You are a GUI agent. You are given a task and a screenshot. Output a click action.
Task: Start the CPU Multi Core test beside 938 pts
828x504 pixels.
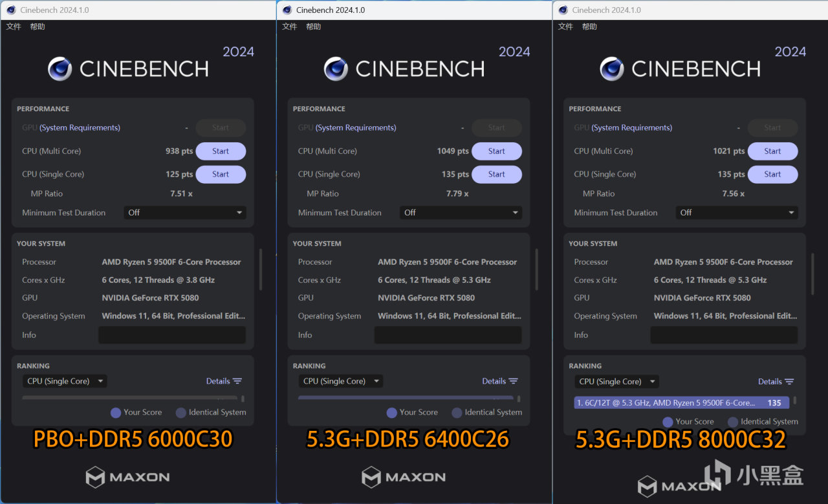click(x=221, y=151)
